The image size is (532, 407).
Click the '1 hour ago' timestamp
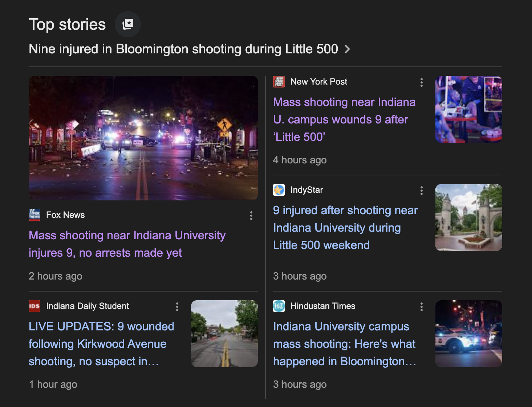coord(53,384)
